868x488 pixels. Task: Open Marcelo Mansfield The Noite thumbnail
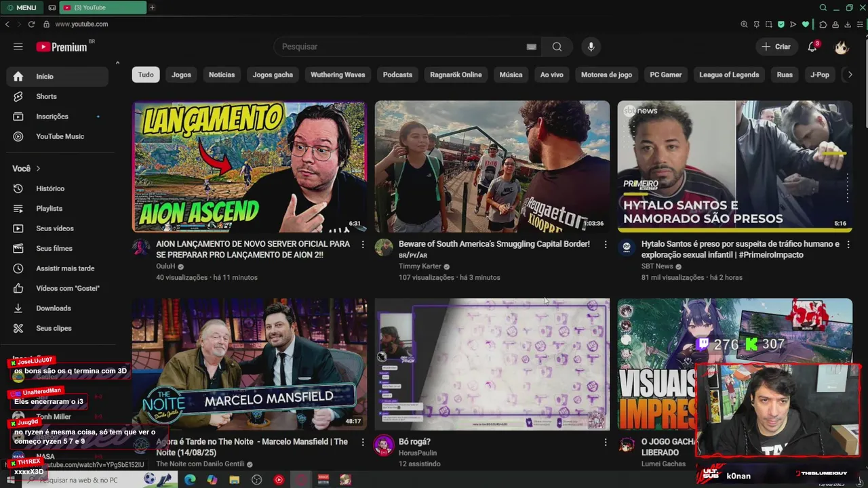(250, 365)
